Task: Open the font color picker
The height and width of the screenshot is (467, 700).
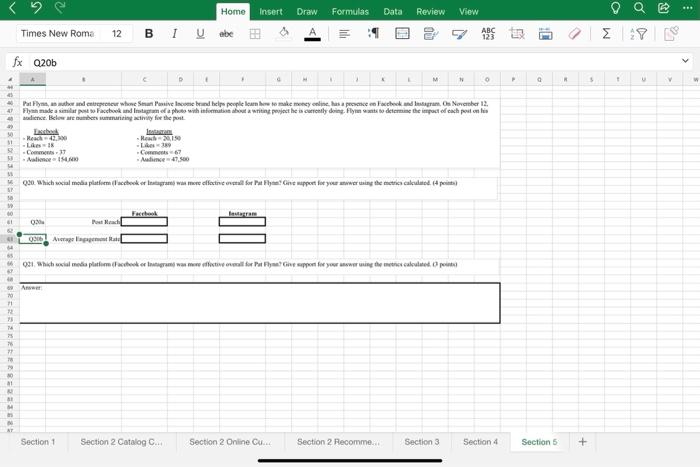Action: [x=312, y=33]
